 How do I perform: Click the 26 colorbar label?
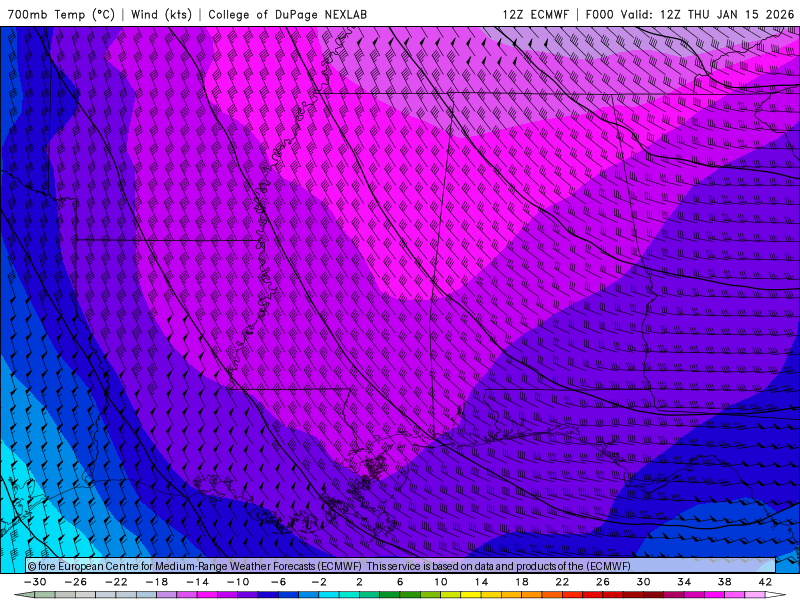[603, 582]
